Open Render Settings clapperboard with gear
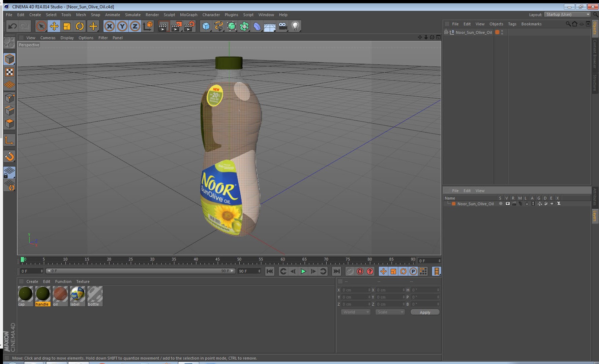 pos(189,26)
